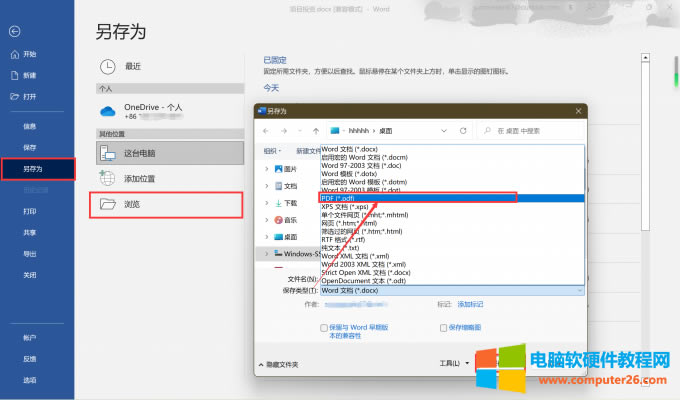Expand the 图片 folder in navigation tree

click(x=267, y=169)
